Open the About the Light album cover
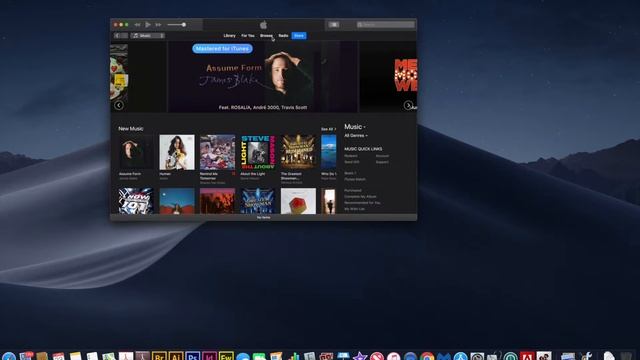This screenshot has width=640, height=360. point(258,152)
